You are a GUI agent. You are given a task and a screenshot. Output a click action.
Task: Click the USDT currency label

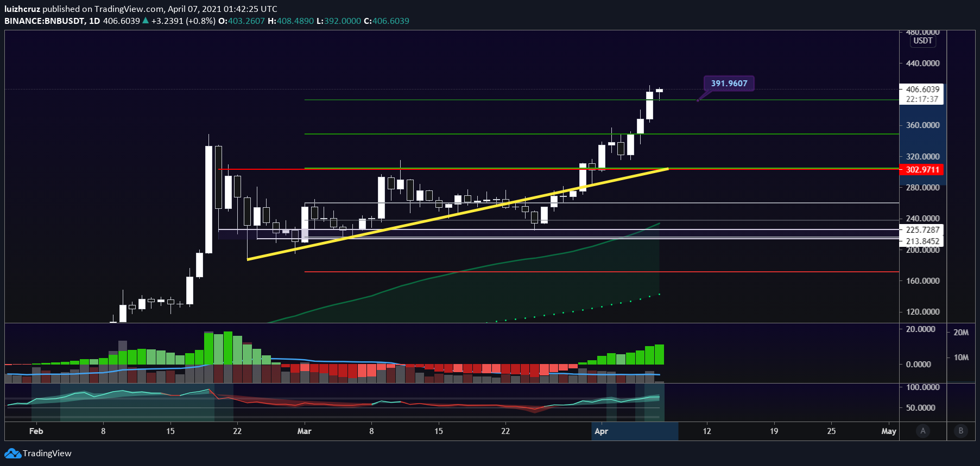pyautogui.click(x=922, y=41)
